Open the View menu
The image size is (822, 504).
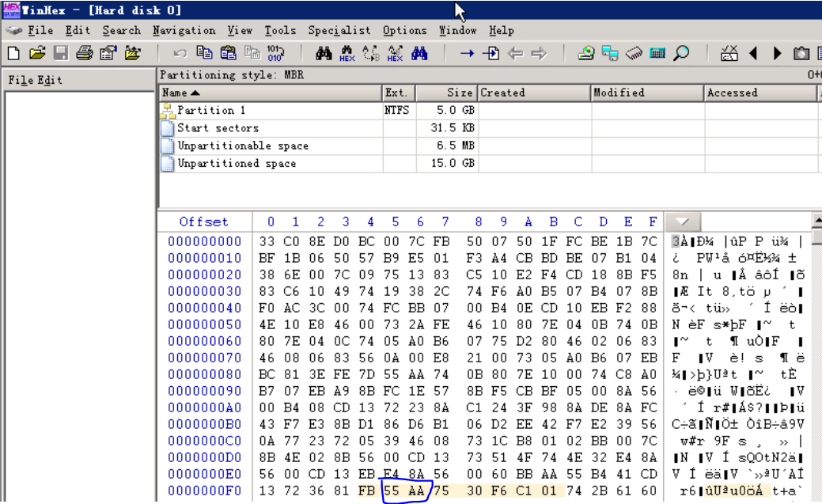240,30
